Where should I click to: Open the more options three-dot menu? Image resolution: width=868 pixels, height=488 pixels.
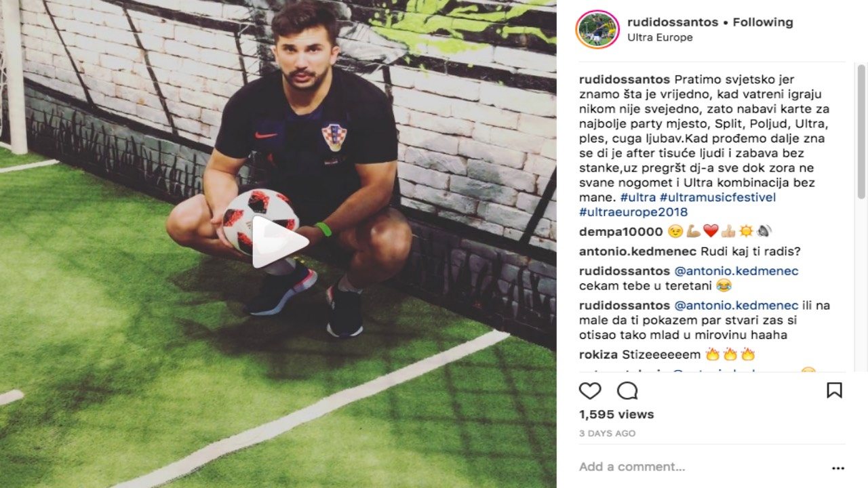(x=838, y=468)
